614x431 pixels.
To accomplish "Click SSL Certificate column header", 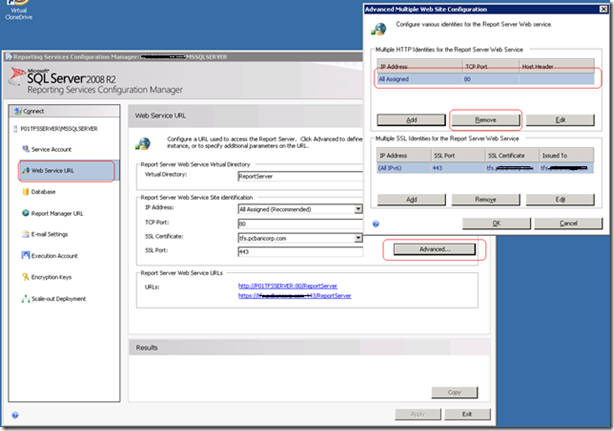I will point(512,155).
